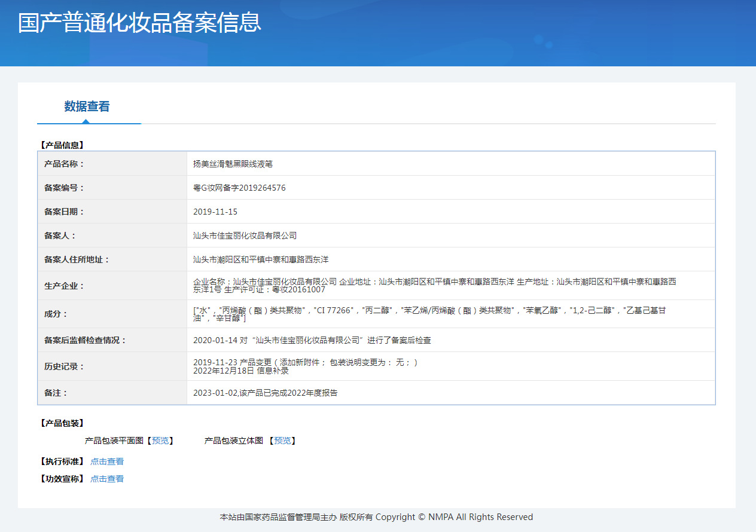Click the 【产品信息】 section heading
Viewport: 756px width, 532px height.
(x=62, y=145)
